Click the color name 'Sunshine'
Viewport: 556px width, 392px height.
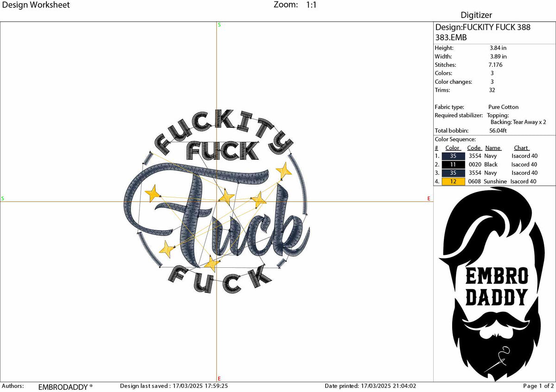point(495,182)
